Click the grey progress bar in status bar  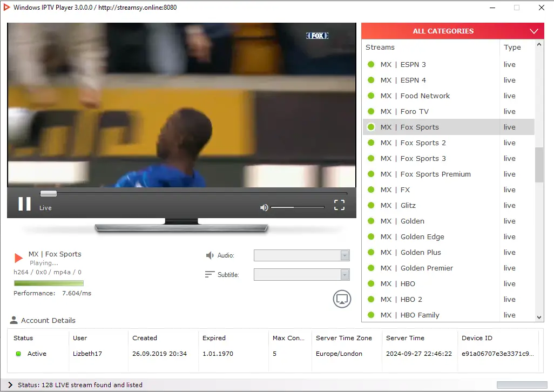(522, 384)
